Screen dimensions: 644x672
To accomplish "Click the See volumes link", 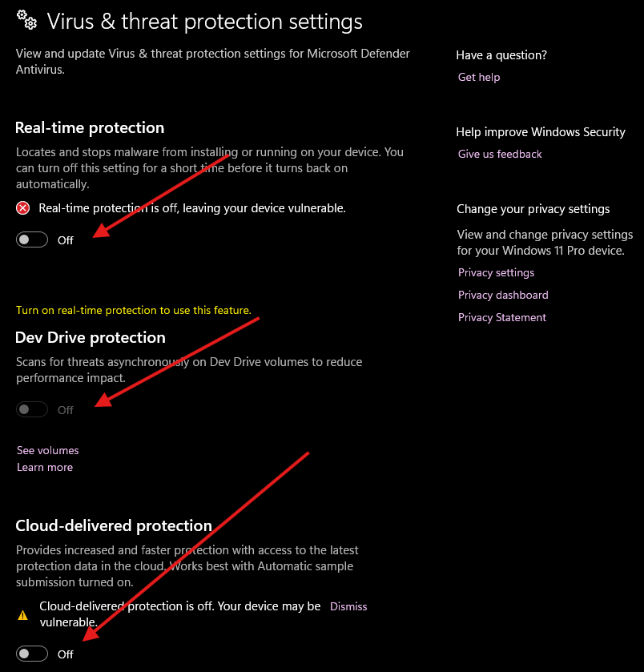I will (x=47, y=450).
